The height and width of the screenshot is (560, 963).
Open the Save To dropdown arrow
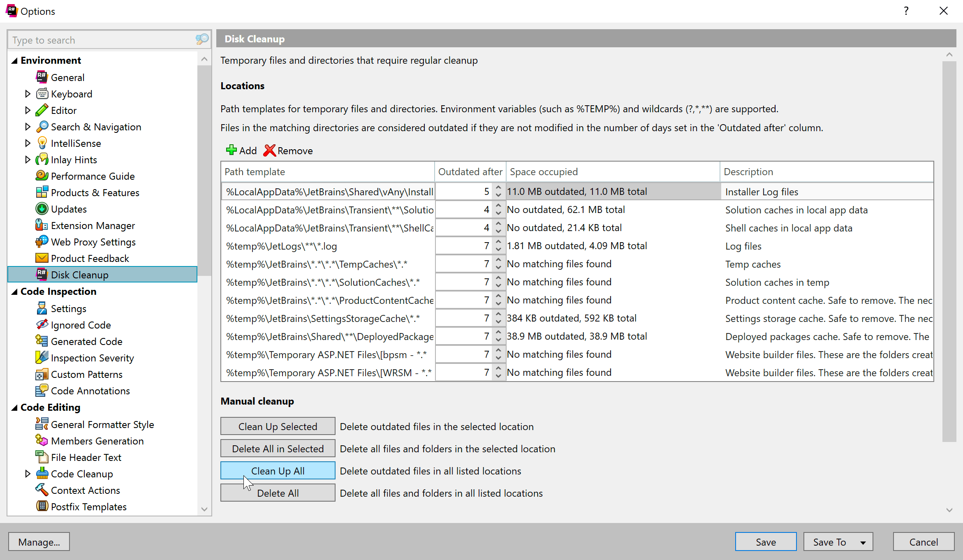[x=863, y=542]
